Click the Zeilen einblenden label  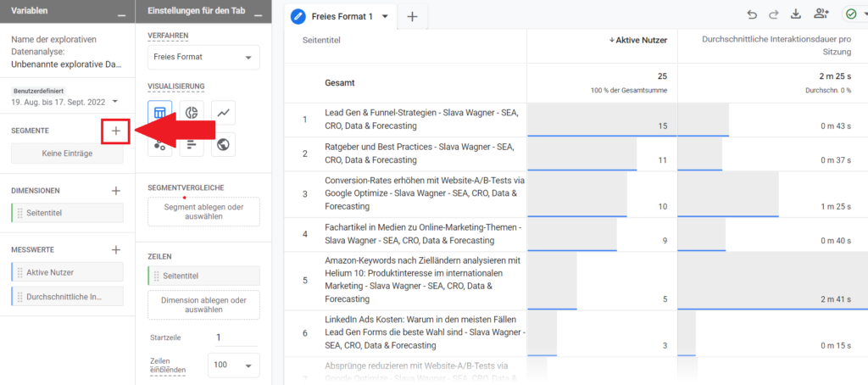[x=169, y=365]
